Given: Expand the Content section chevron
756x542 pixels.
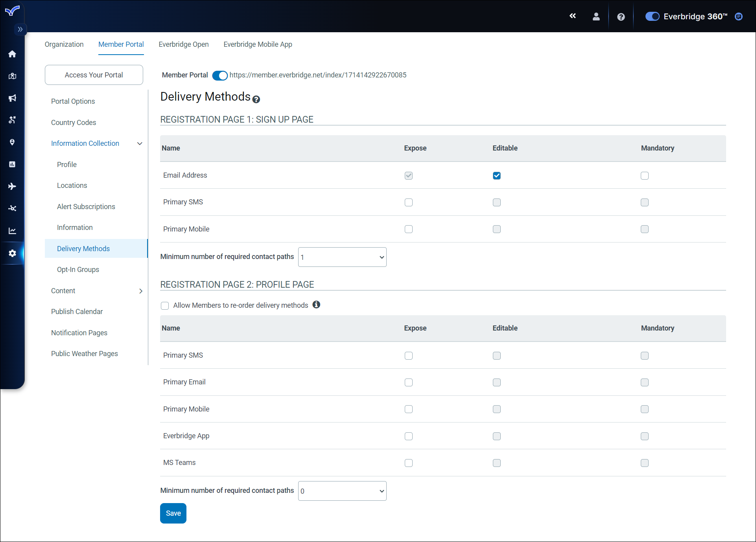Looking at the screenshot, I should coord(141,291).
